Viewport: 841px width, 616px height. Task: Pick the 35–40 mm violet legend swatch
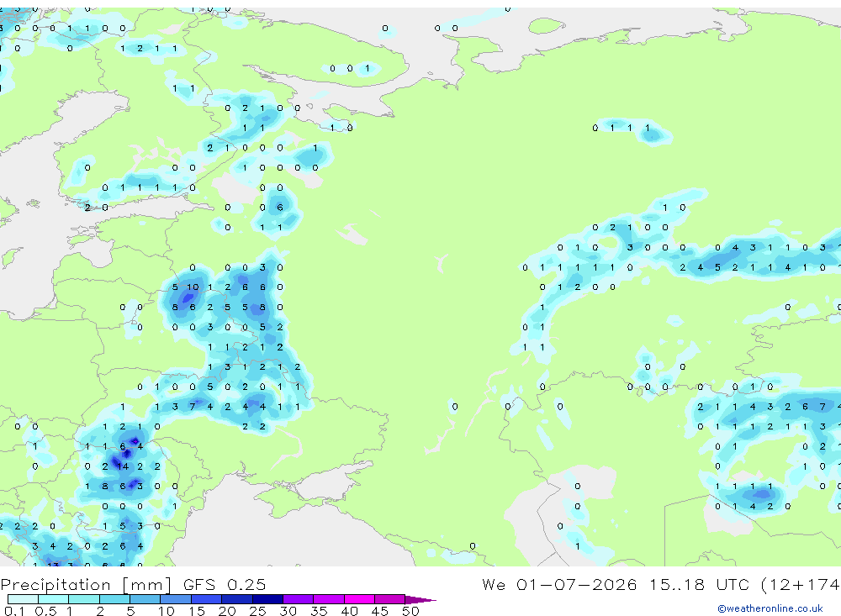[x=329, y=599]
